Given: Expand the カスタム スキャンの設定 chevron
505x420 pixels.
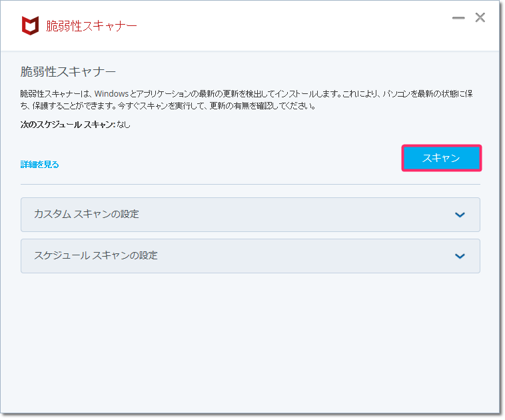Looking at the screenshot, I should point(460,215).
